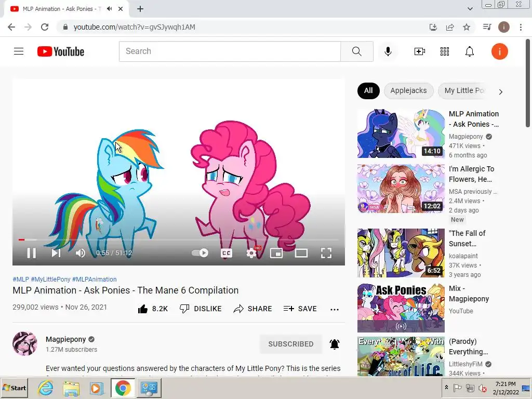Image resolution: width=532 pixels, height=399 pixels.
Task: Go forward in browser history
Action: tap(28, 27)
